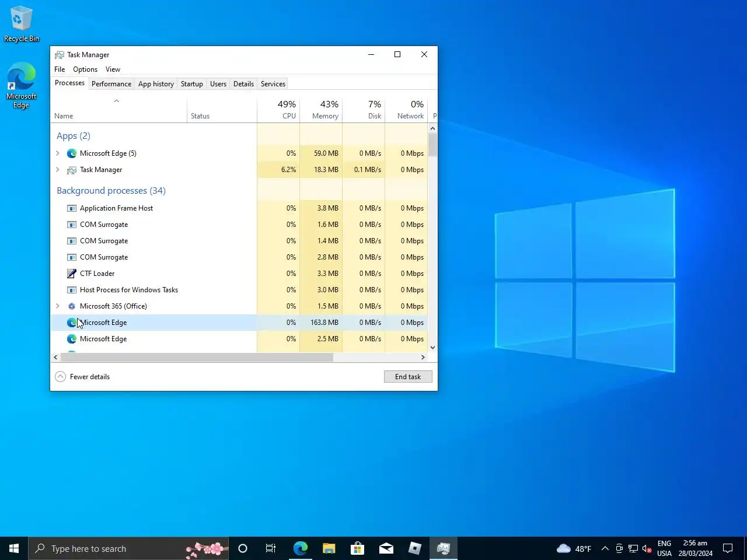
Task: Click the ENG language indicator
Action: coord(664,548)
